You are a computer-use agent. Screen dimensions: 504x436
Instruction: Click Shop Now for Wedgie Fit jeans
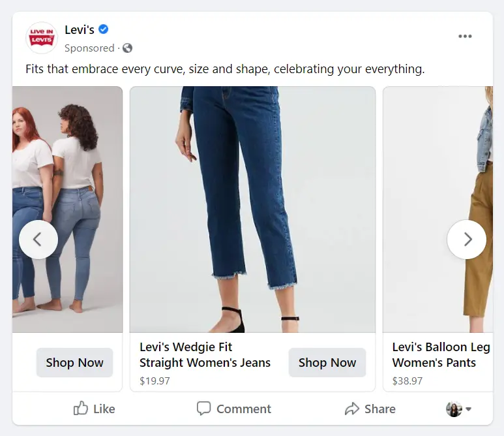(x=327, y=363)
